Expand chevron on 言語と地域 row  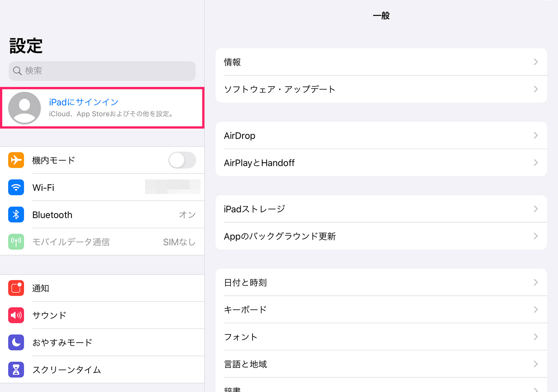pyautogui.click(x=536, y=364)
